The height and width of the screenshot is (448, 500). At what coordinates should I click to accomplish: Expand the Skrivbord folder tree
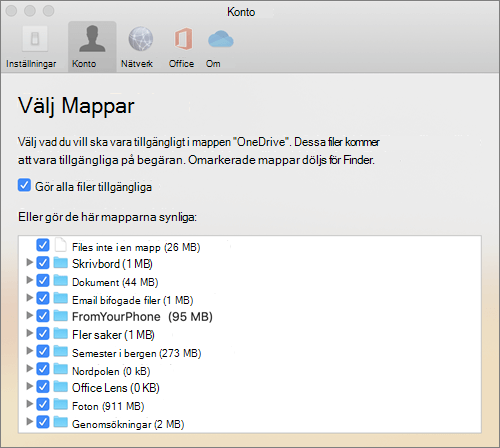click(x=29, y=262)
